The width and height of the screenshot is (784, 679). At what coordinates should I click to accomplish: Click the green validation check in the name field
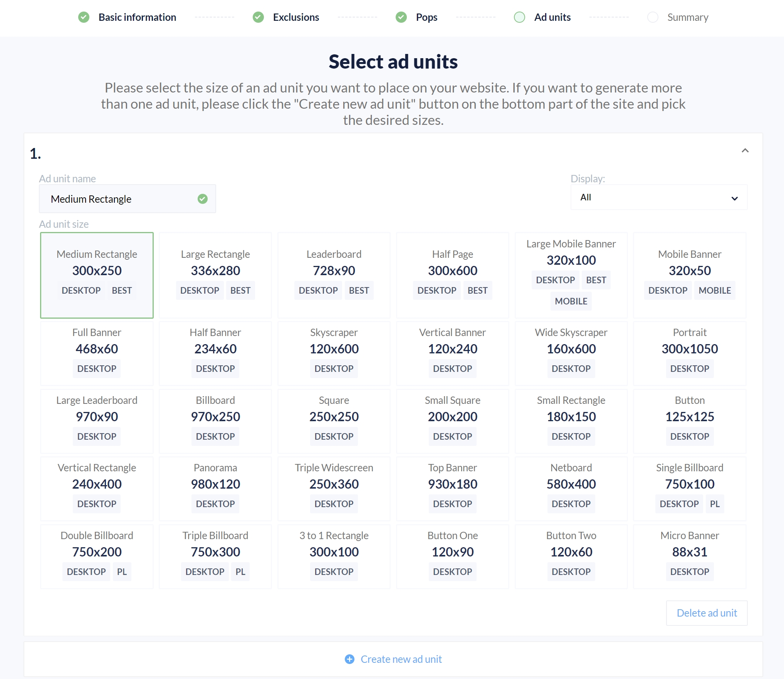pos(203,199)
